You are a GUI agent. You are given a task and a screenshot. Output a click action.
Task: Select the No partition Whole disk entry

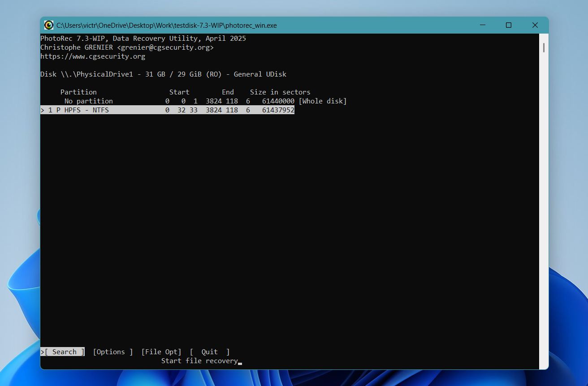[x=88, y=101]
